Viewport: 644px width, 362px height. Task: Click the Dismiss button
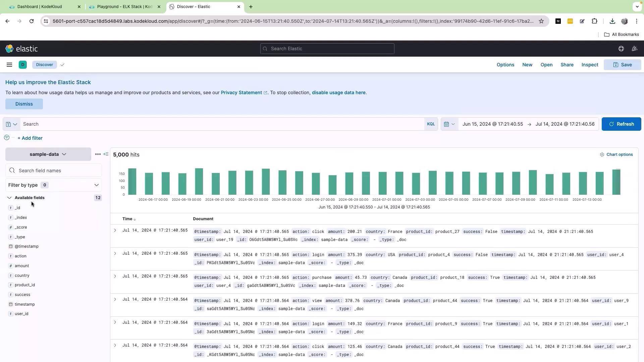coord(24,104)
